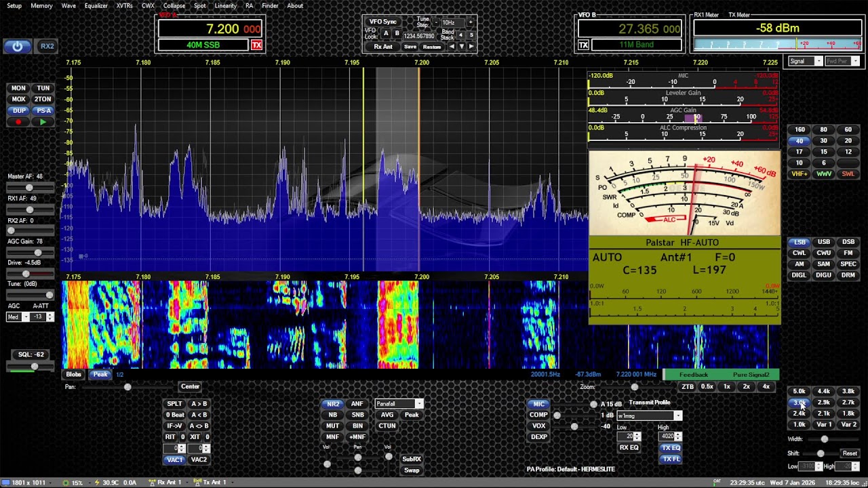The height and width of the screenshot is (488, 868).
Task: Click the VFO Sync button
Action: coord(382,22)
